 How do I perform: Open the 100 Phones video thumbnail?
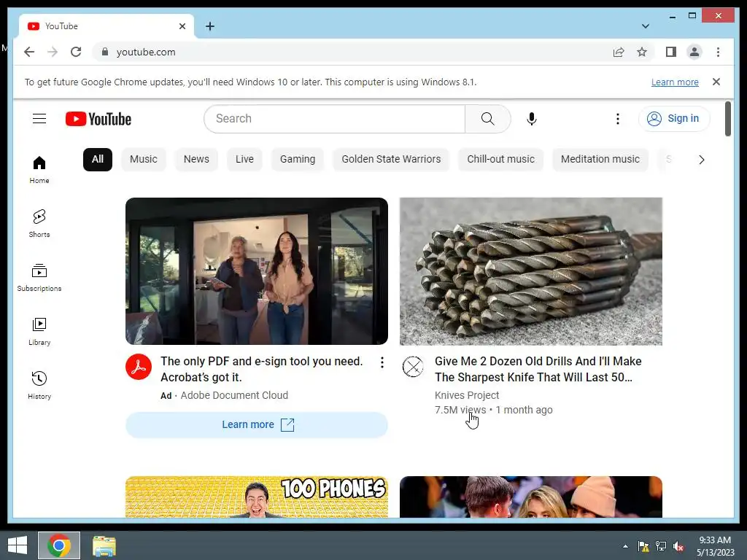coord(257,497)
